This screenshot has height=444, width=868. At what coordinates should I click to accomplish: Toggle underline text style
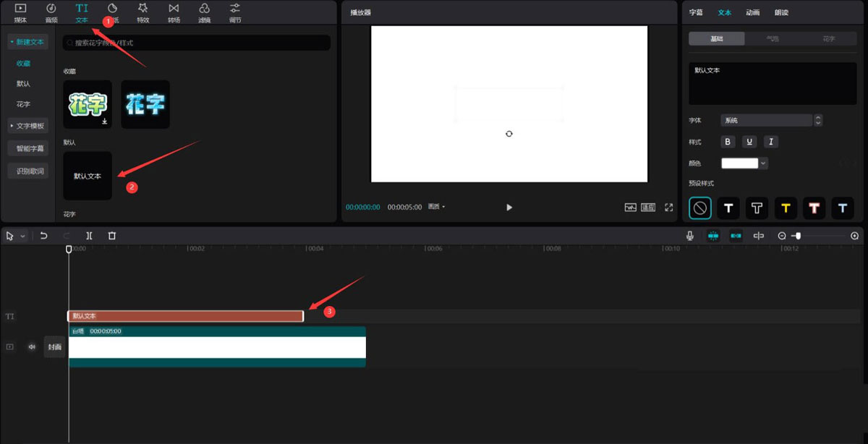click(750, 142)
